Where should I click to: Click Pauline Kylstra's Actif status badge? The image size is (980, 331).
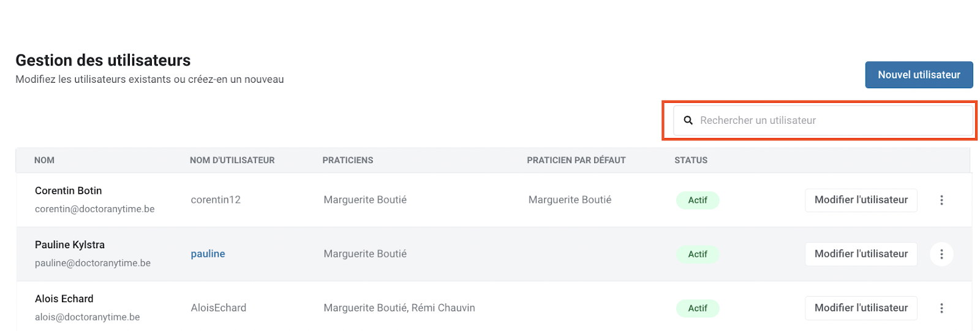click(x=698, y=254)
